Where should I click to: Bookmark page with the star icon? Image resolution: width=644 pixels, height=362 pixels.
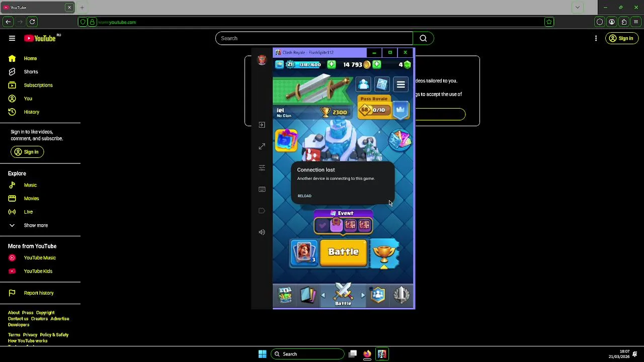tap(549, 22)
